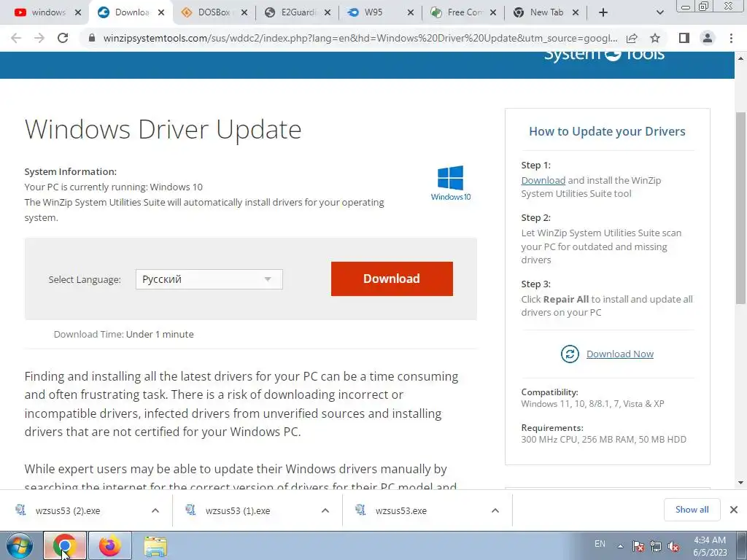This screenshot has height=560, width=747.
Task: Open the network tray icon
Action: click(x=656, y=546)
